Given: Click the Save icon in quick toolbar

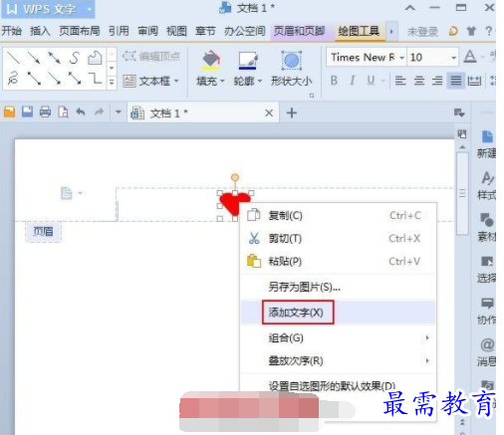Looking at the screenshot, I should [x=27, y=112].
